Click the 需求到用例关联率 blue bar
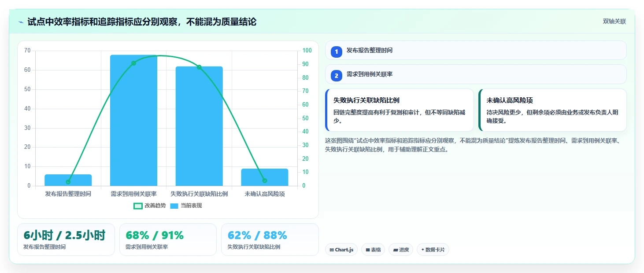The image size is (644, 273). point(133,120)
